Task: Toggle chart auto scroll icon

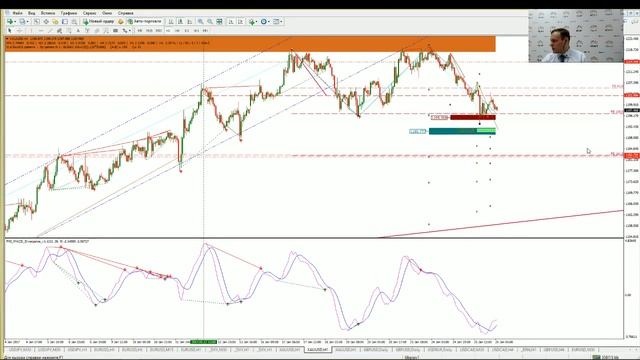Action: pyautogui.click(x=231, y=21)
